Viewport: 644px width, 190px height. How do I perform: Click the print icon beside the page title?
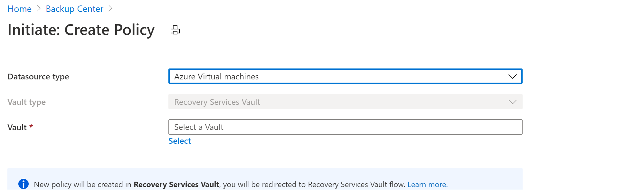click(x=175, y=30)
